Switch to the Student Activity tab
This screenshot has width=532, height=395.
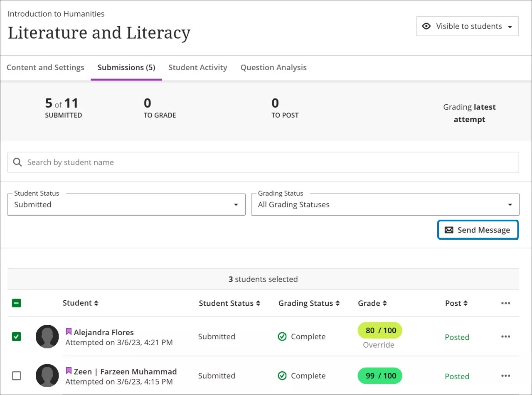pyautogui.click(x=197, y=67)
